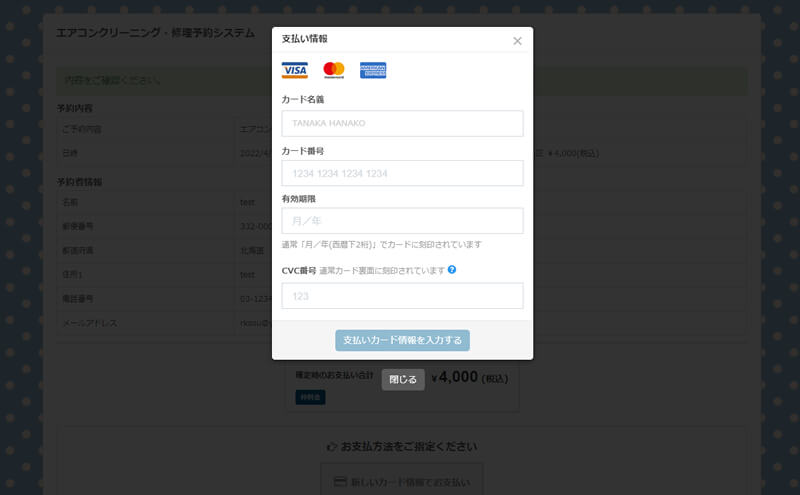The image size is (800, 495).
Task: Click the dark blue badge under 確定時のお支払い合計
Action: [x=310, y=397]
